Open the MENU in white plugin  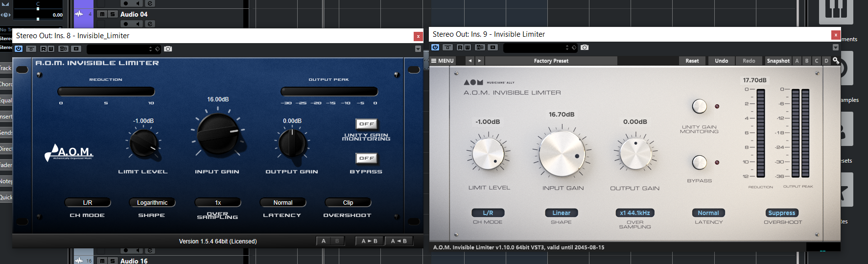(x=443, y=61)
